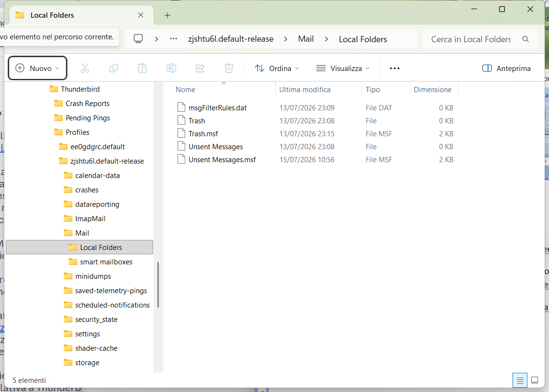This screenshot has height=392, width=549.
Task: Go to Mail in the breadcrumb path
Action: (x=306, y=39)
